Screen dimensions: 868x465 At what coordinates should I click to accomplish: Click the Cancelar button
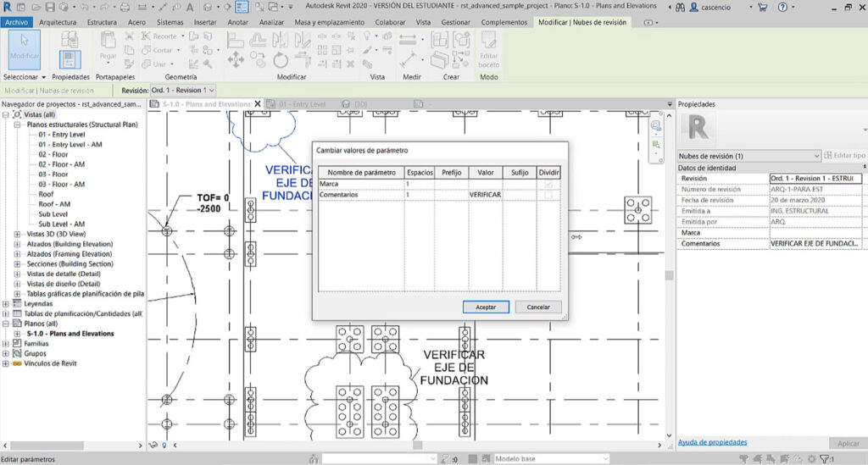[x=538, y=307]
